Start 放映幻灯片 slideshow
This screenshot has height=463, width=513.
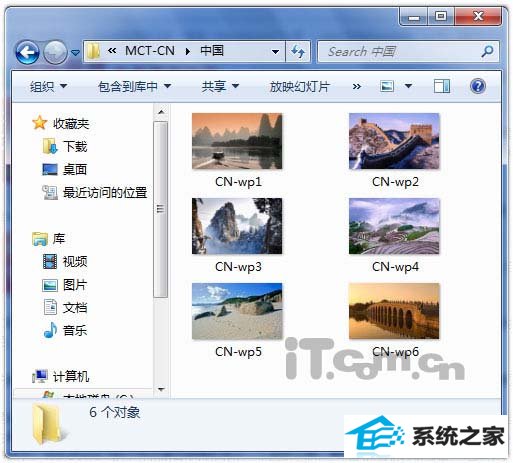coord(300,87)
